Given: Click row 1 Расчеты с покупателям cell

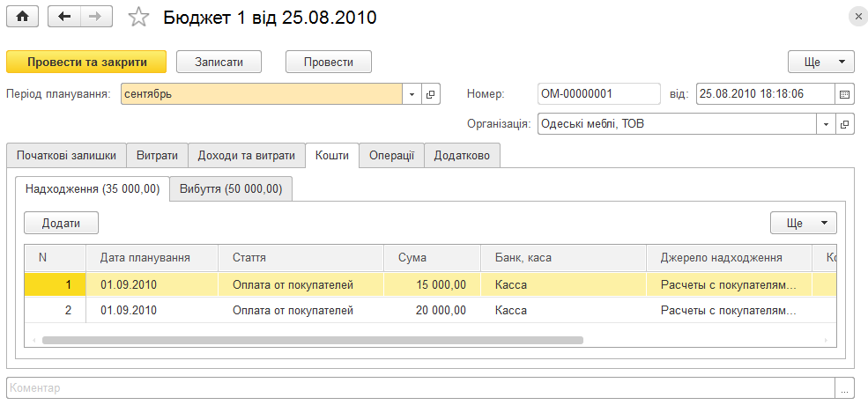Looking at the screenshot, I should (729, 285).
